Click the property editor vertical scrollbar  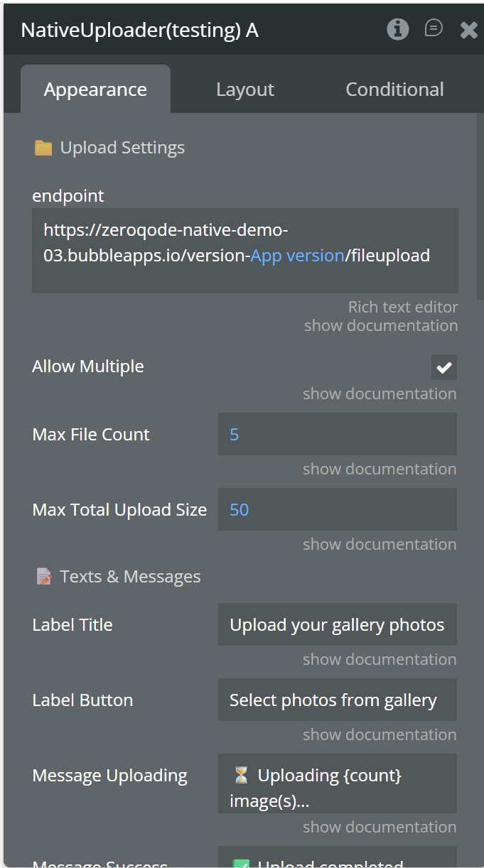point(480,206)
